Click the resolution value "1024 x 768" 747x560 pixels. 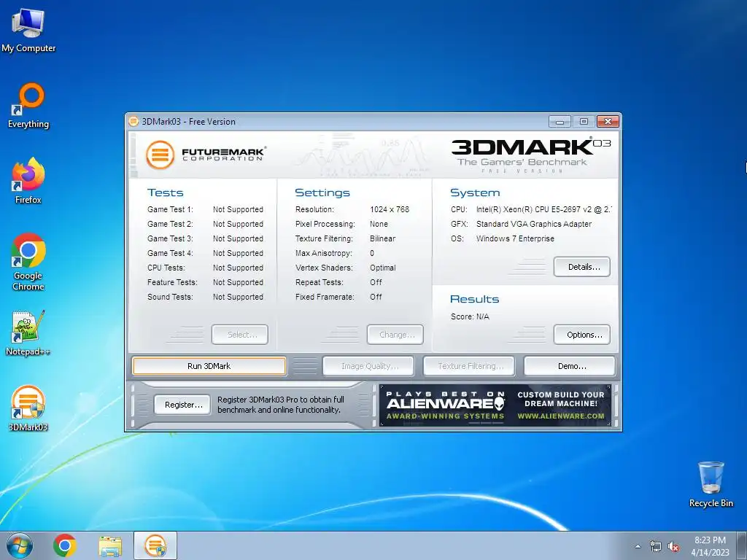[390, 209]
